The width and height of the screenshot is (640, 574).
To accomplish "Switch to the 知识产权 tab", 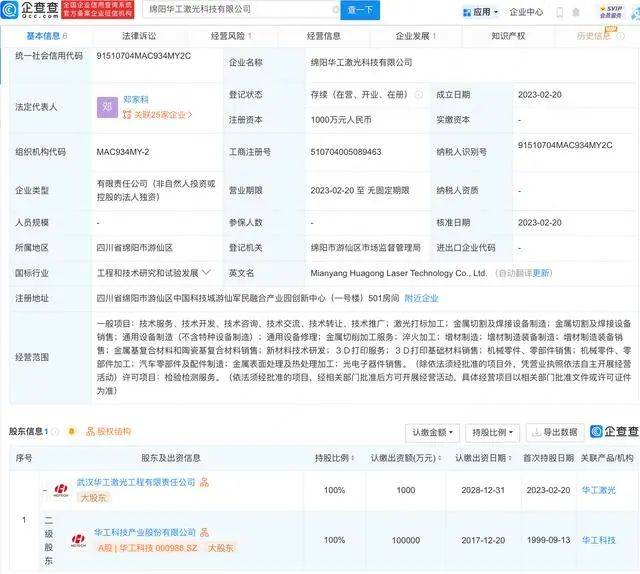I will [507, 36].
